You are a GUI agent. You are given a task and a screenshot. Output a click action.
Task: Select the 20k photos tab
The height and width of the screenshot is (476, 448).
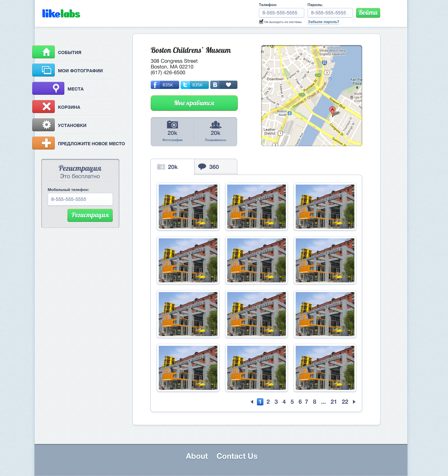(x=172, y=167)
